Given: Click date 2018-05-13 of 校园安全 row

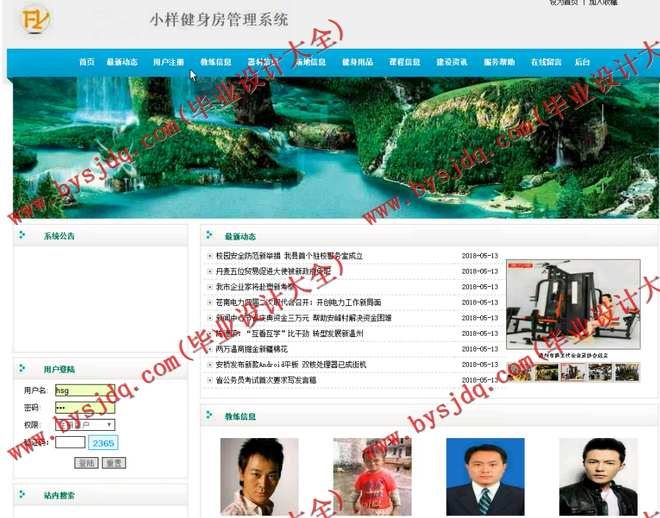Looking at the screenshot, I should 480,256.
